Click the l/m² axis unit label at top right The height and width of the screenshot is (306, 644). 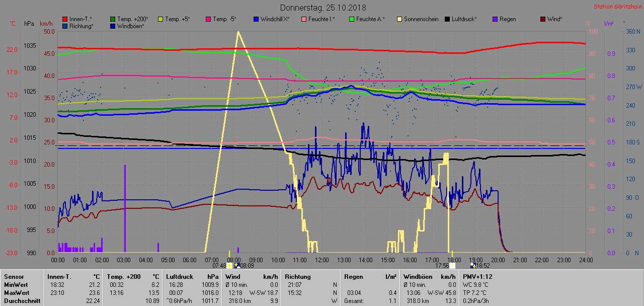pos(608,24)
